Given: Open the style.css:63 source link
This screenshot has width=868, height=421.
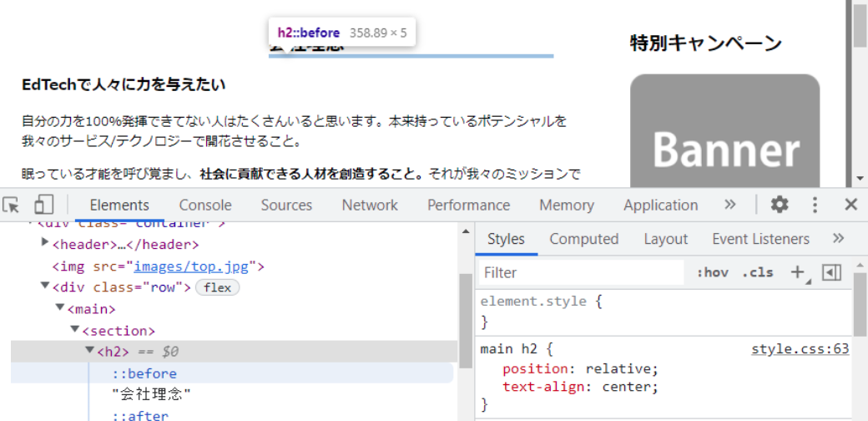Looking at the screenshot, I should pos(800,349).
